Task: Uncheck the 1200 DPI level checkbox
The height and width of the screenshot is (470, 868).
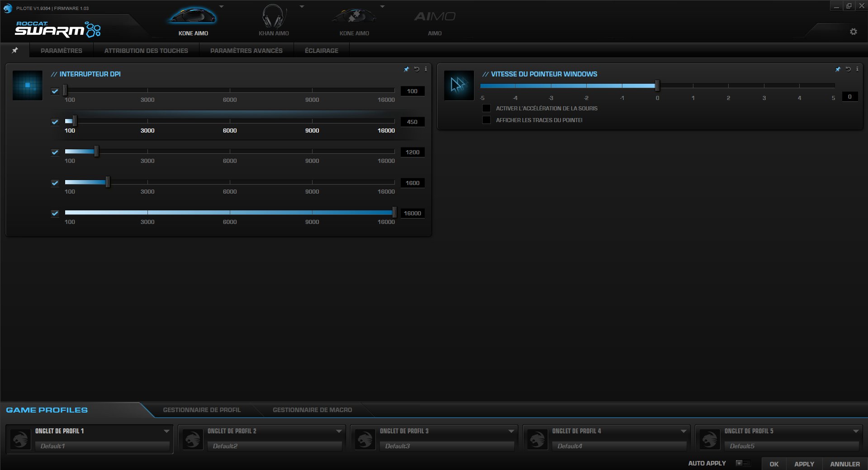Action: [55, 152]
